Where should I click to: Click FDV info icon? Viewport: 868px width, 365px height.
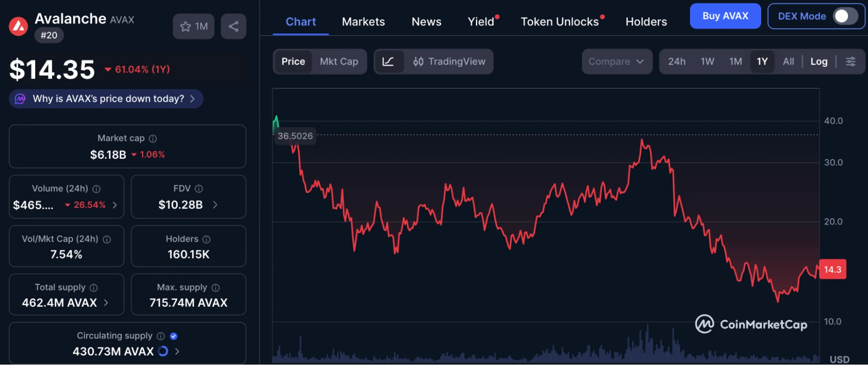click(x=199, y=189)
